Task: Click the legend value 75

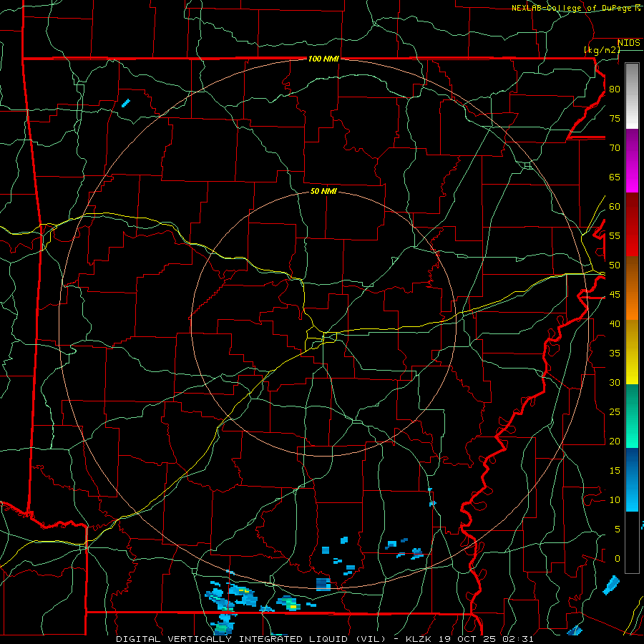Action: (x=615, y=118)
